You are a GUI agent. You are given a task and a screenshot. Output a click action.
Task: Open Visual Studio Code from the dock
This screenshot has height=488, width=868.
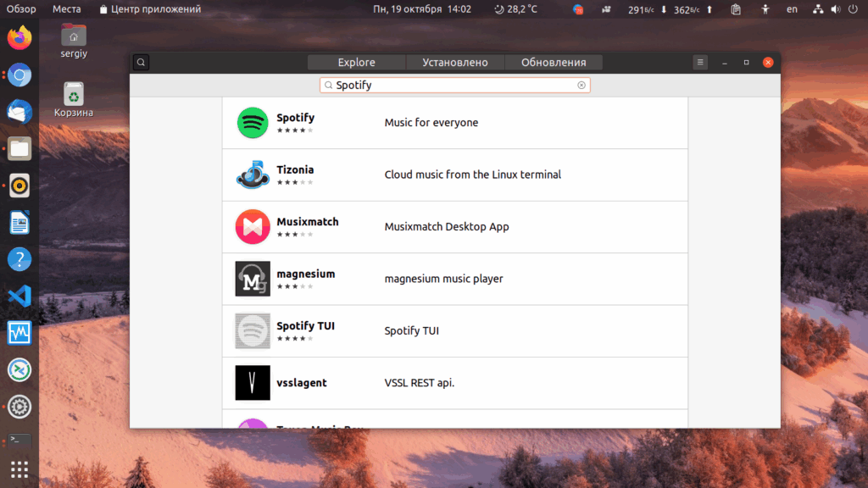click(x=19, y=296)
